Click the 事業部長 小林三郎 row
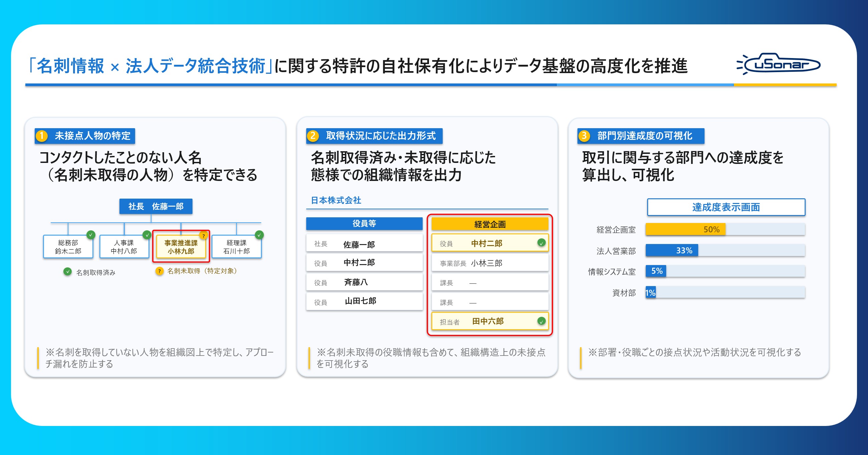The image size is (868, 455). pos(490,263)
